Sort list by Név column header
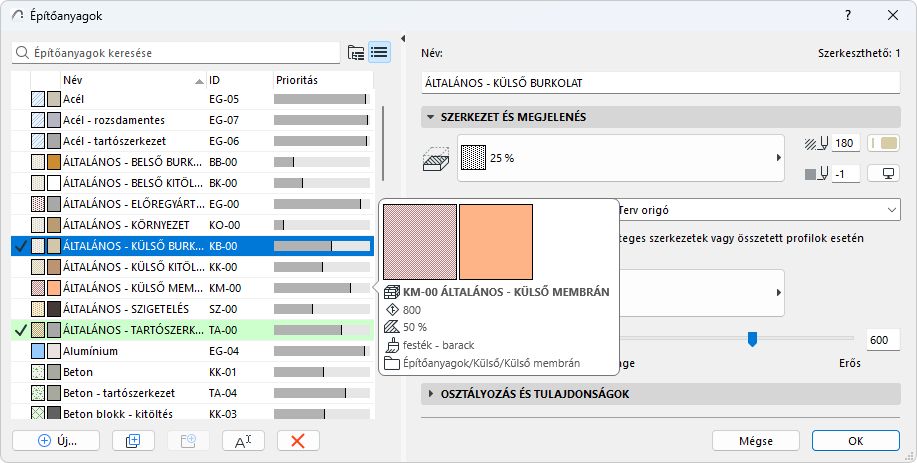The image size is (917, 463). 133,80
